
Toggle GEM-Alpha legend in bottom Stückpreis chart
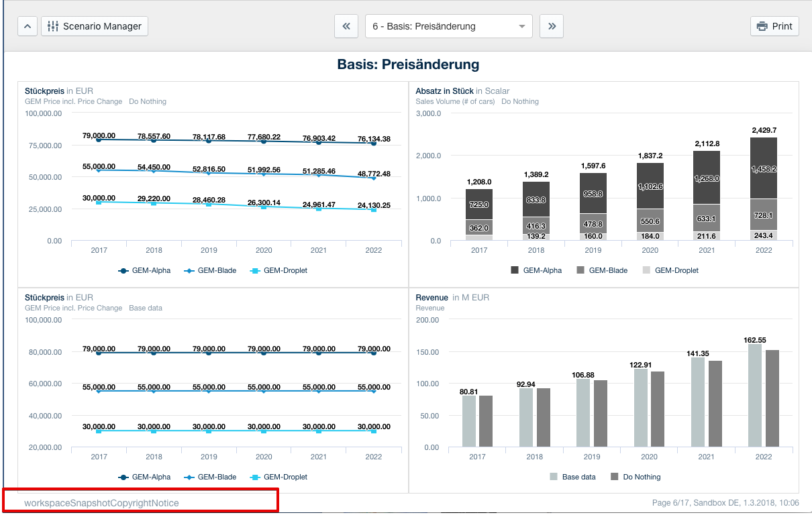(x=144, y=477)
